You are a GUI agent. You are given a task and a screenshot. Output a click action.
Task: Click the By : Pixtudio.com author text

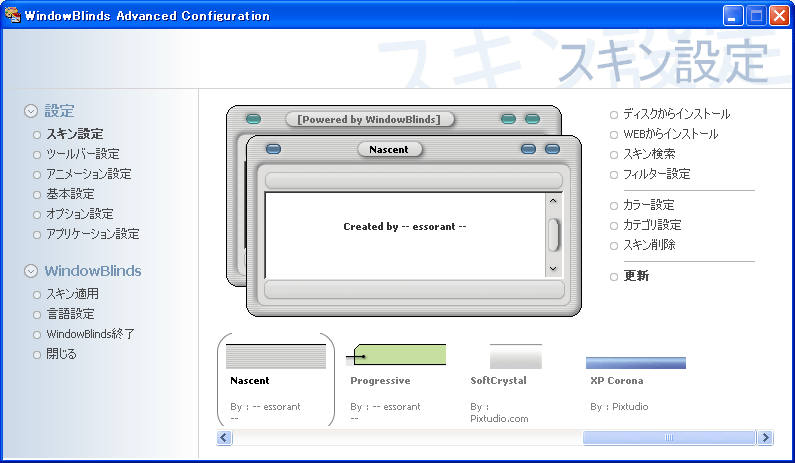[499, 413]
